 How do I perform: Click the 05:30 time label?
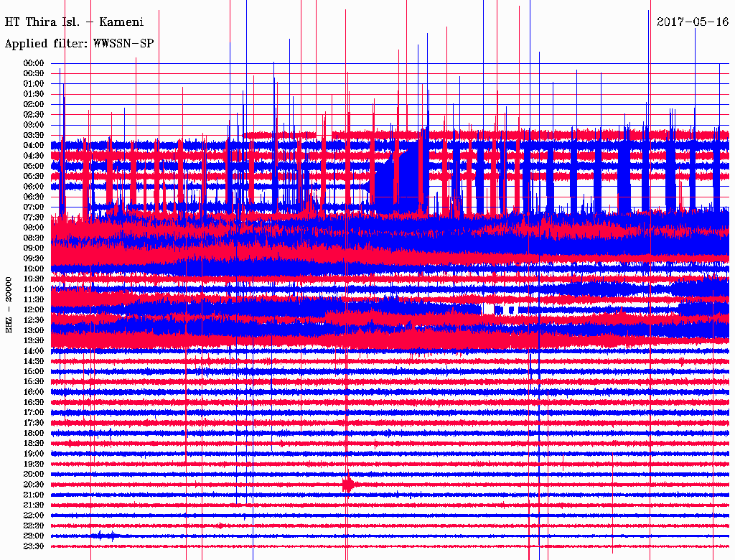tap(34, 177)
